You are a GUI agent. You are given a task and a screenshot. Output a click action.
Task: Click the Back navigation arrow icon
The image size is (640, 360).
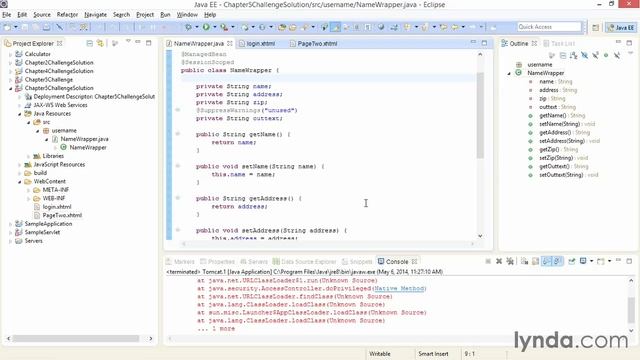455,27
